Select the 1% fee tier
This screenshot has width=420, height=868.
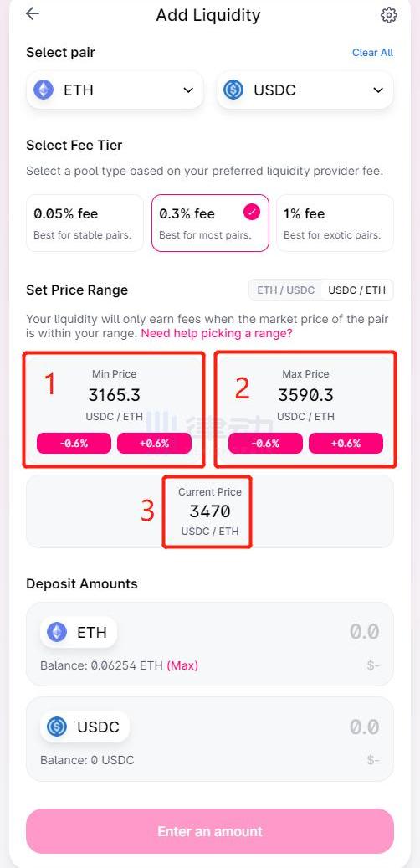click(x=335, y=223)
